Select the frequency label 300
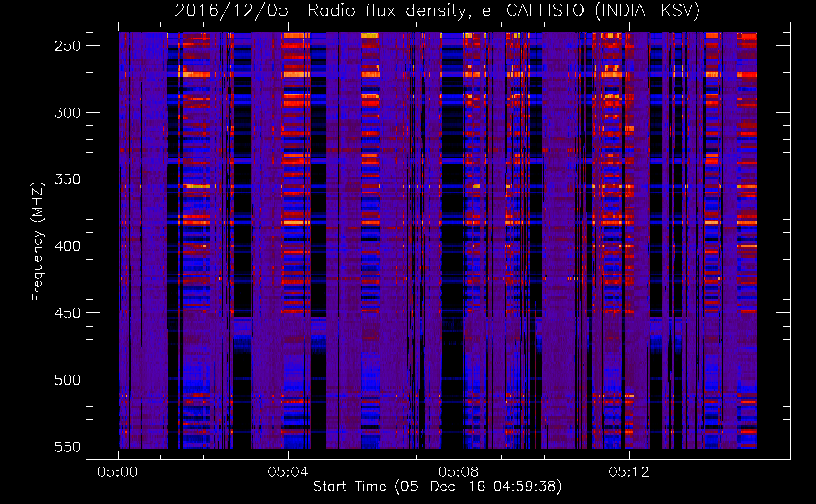 (x=68, y=113)
